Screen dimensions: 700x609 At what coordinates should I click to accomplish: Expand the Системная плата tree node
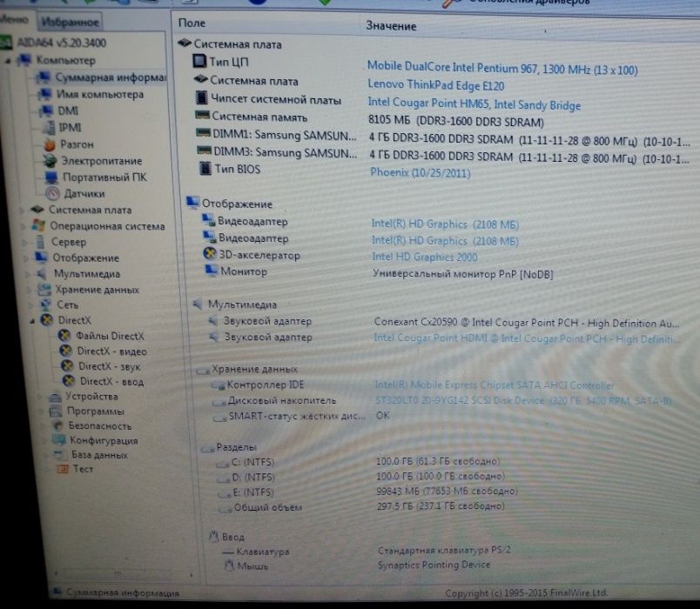pyautogui.click(x=22, y=211)
